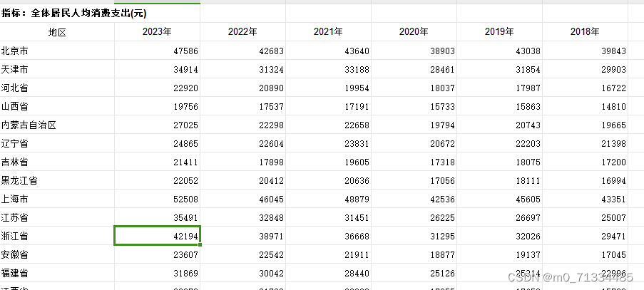Select cell 29471 in 浙江省 row

[586, 236]
